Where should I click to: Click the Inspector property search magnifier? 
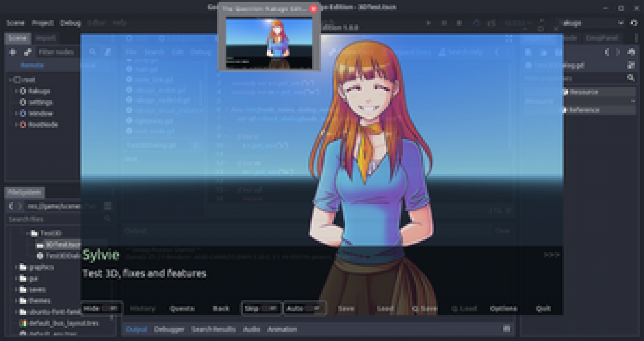[630, 78]
